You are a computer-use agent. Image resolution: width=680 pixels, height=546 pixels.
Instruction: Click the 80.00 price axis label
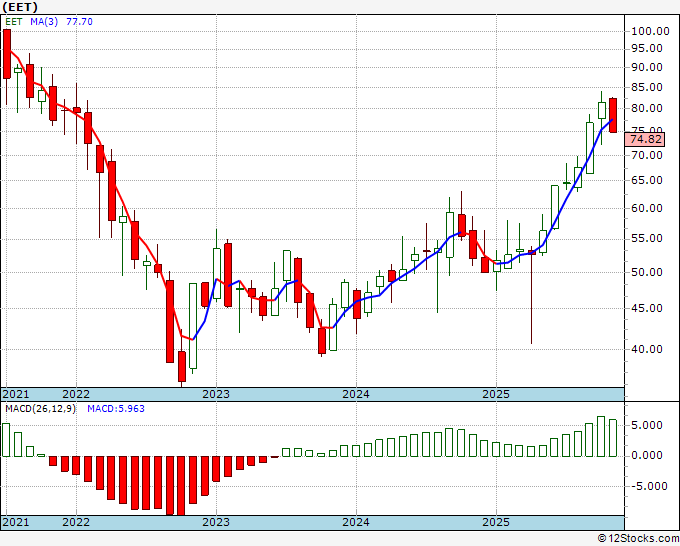coord(647,108)
